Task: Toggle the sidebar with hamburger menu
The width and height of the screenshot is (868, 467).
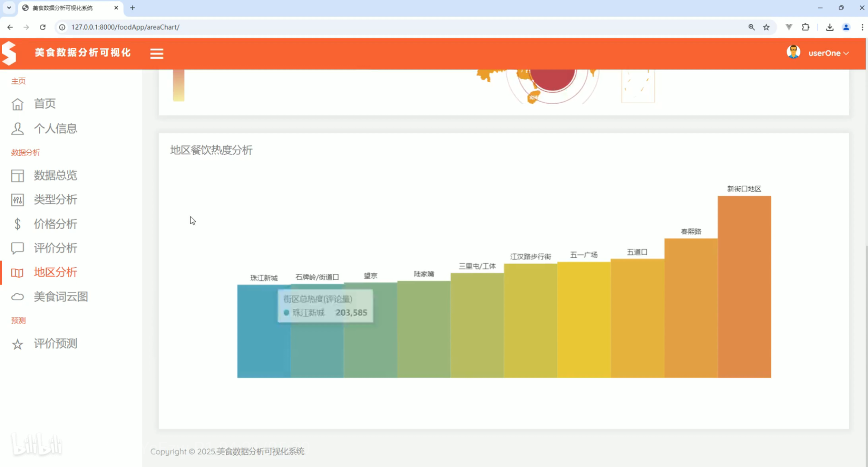Action: pyautogui.click(x=156, y=54)
